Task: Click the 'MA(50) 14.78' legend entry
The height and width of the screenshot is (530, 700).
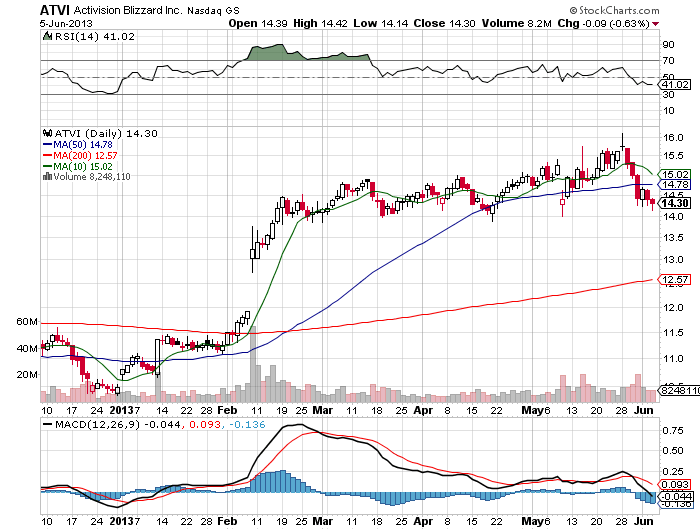Action: coord(83,145)
